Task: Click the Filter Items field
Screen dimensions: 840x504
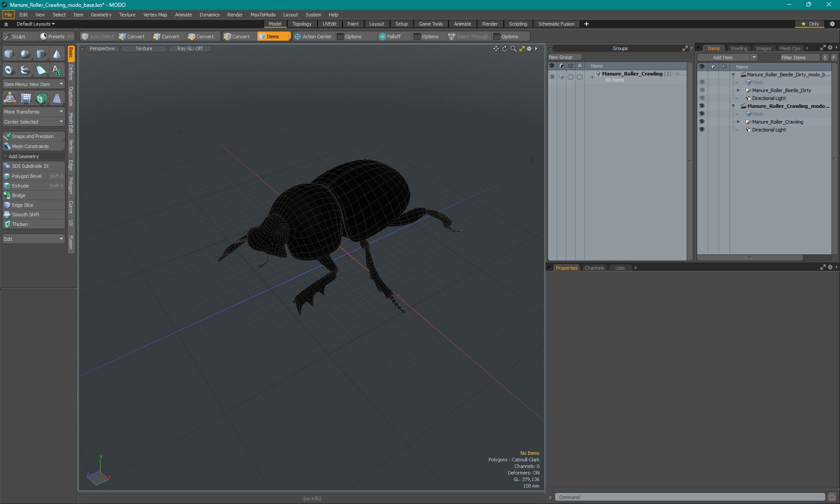Action: 799,57
